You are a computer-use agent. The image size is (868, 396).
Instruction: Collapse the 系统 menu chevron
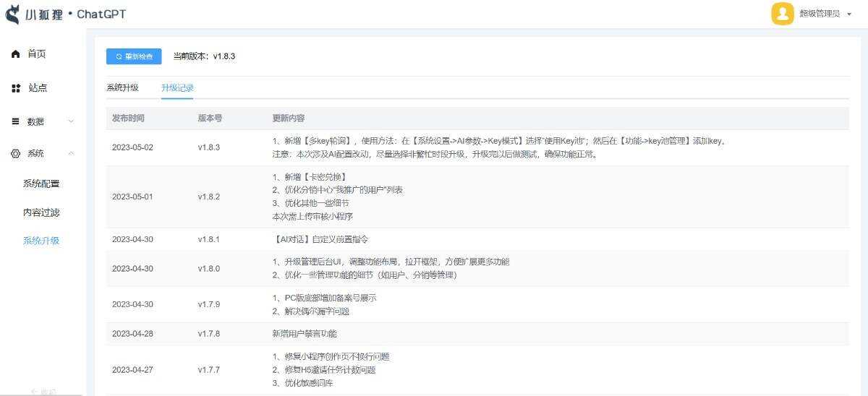pos(71,154)
